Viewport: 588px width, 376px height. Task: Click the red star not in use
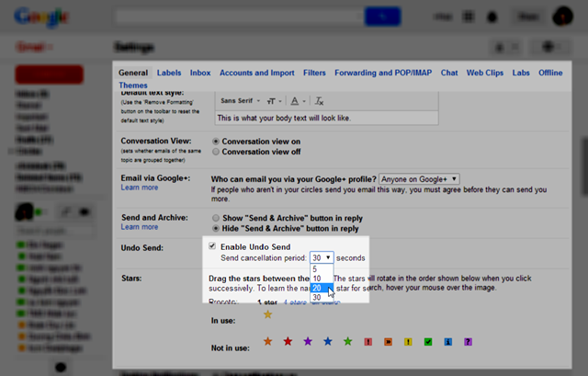pyautogui.click(x=288, y=341)
